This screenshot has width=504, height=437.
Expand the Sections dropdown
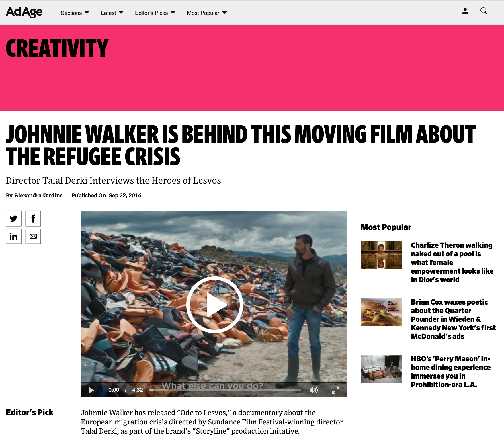pos(75,13)
